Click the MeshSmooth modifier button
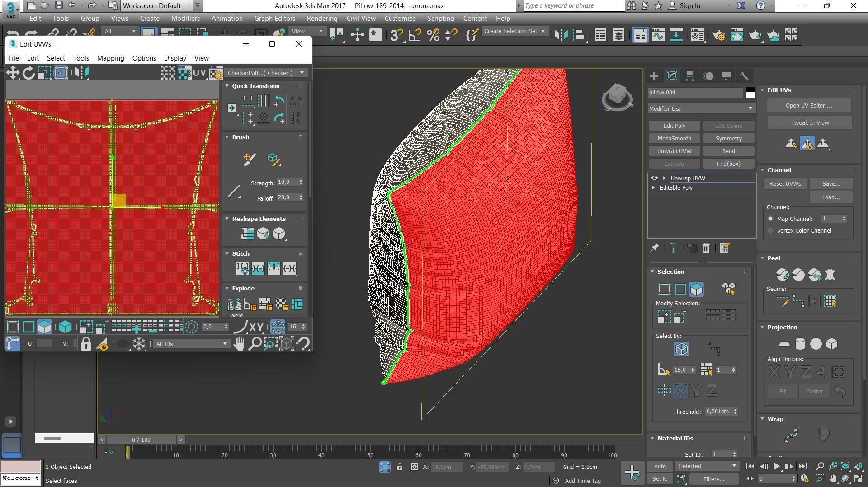 (x=674, y=139)
